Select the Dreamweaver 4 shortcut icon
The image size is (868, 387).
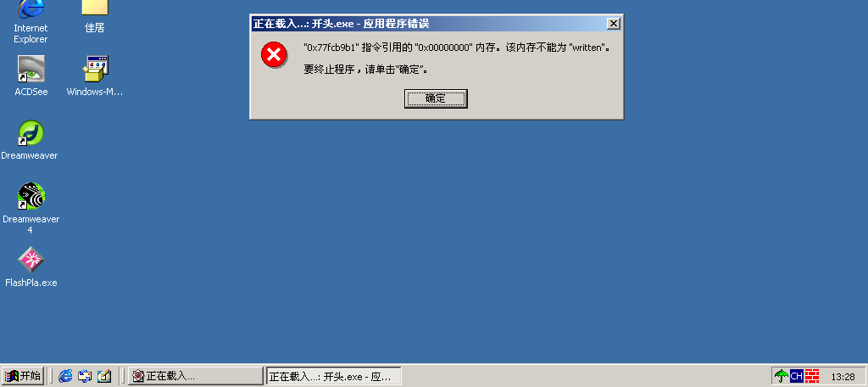(x=31, y=209)
